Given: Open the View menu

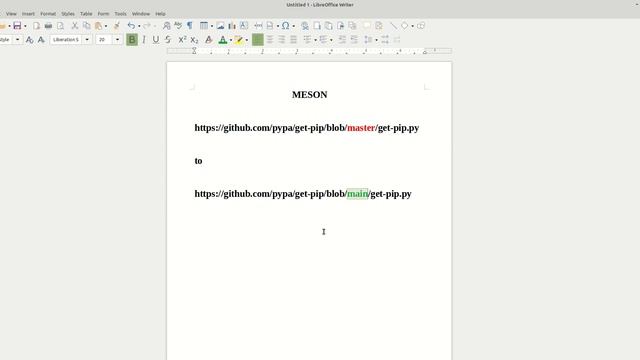Looking at the screenshot, I should point(11,13).
